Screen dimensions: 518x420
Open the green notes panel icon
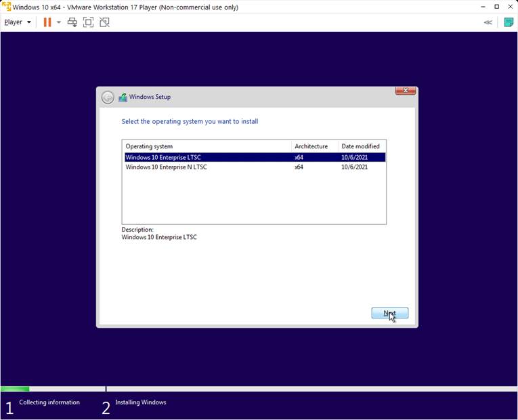(509, 22)
